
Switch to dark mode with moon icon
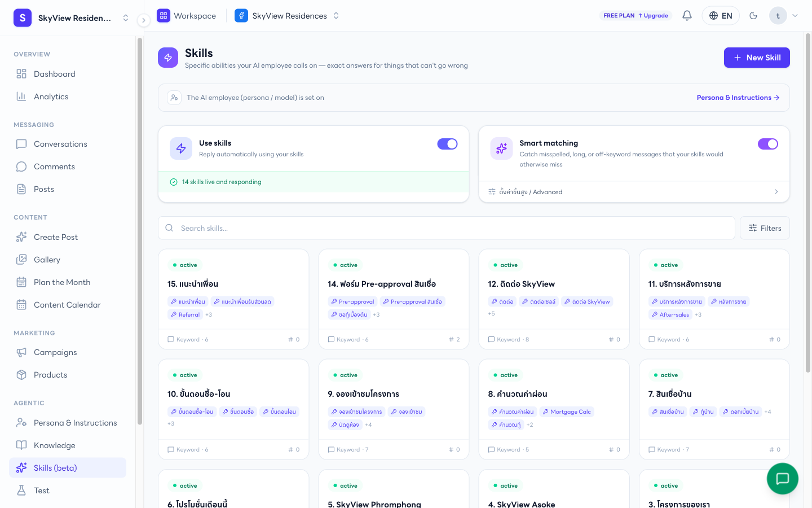click(x=753, y=16)
